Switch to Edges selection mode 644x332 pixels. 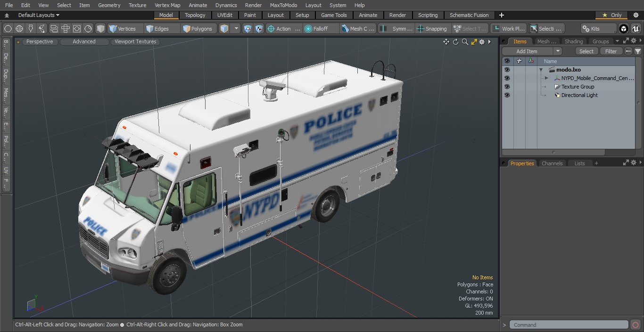162,29
